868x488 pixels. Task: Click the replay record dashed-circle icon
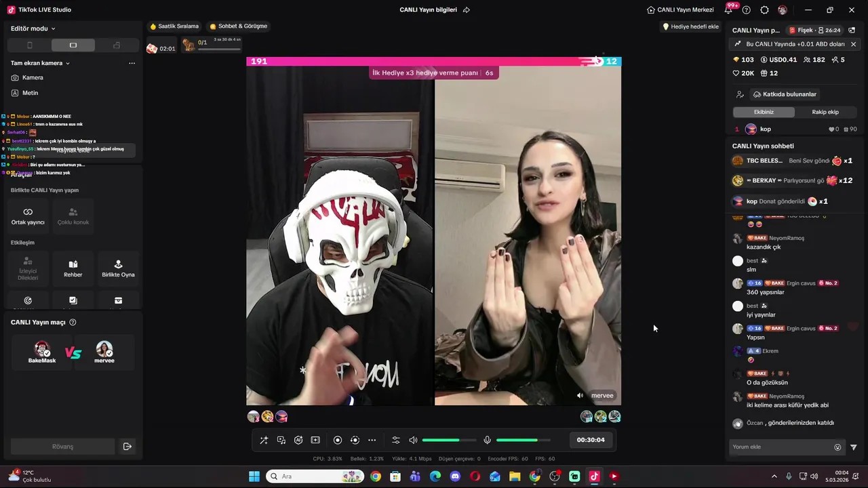355,440
